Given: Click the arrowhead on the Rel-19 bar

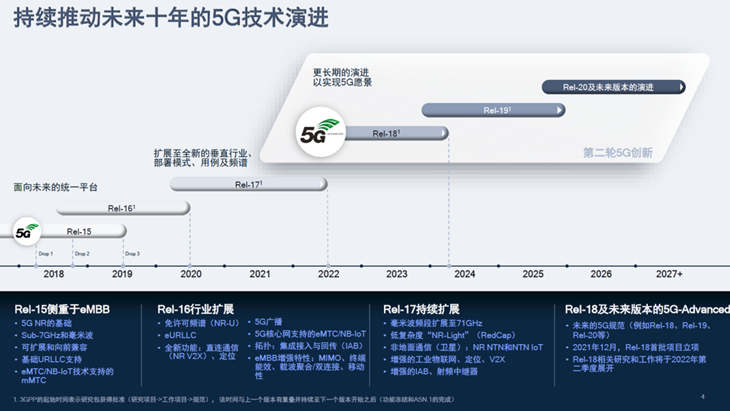Looking at the screenshot, I should pos(560,110).
